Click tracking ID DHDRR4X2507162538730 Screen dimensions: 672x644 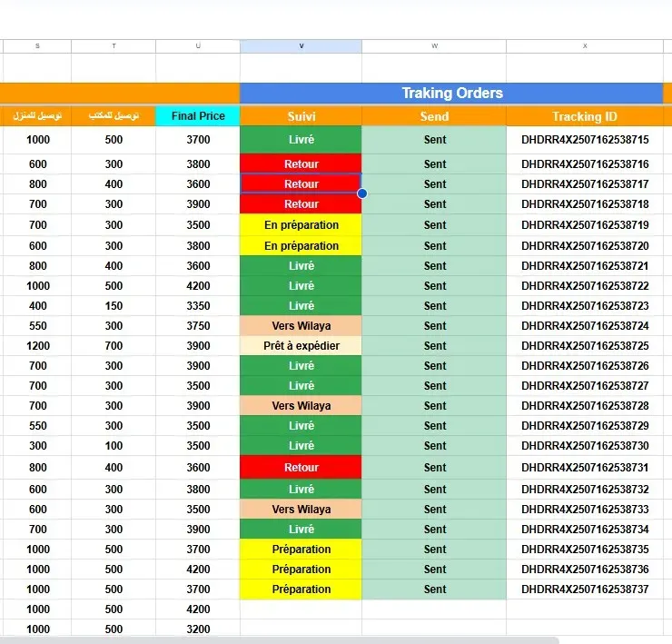(585, 446)
